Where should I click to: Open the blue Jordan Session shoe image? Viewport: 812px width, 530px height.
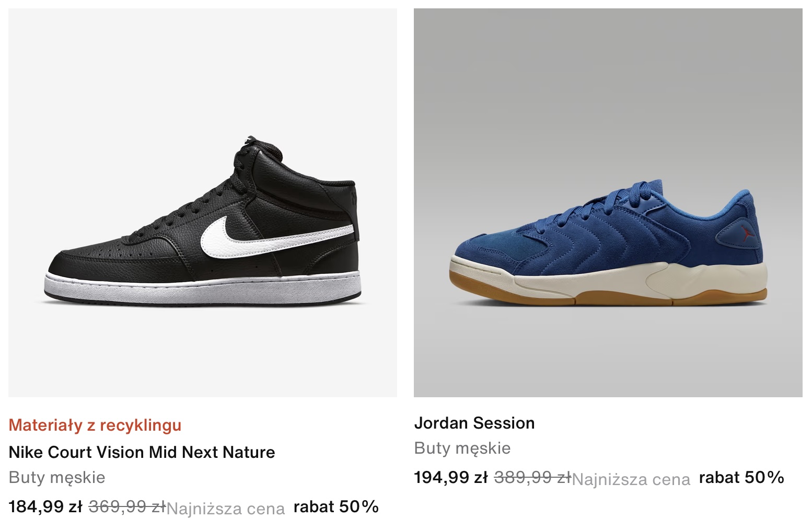click(x=608, y=203)
